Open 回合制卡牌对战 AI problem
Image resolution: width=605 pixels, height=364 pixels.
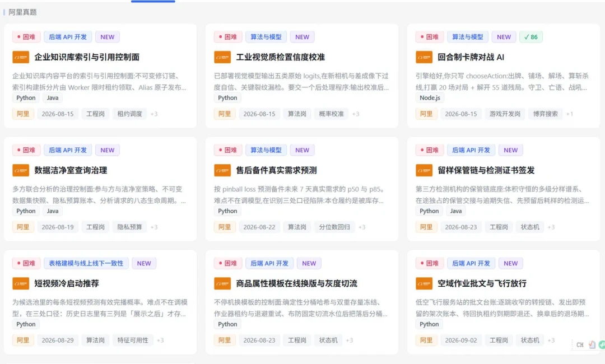(x=471, y=57)
